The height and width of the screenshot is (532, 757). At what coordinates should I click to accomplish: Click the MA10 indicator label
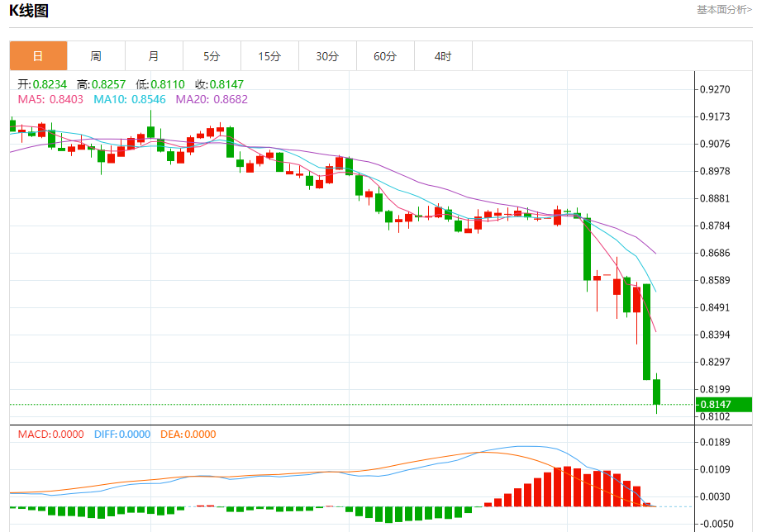(130, 99)
